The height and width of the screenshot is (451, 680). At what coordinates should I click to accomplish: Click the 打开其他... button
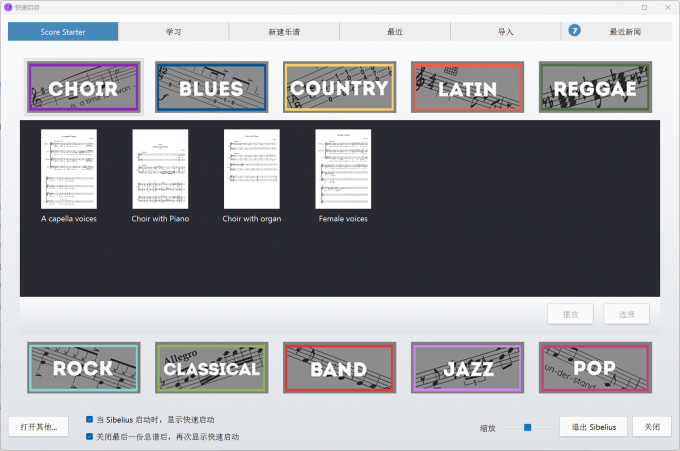[40, 427]
